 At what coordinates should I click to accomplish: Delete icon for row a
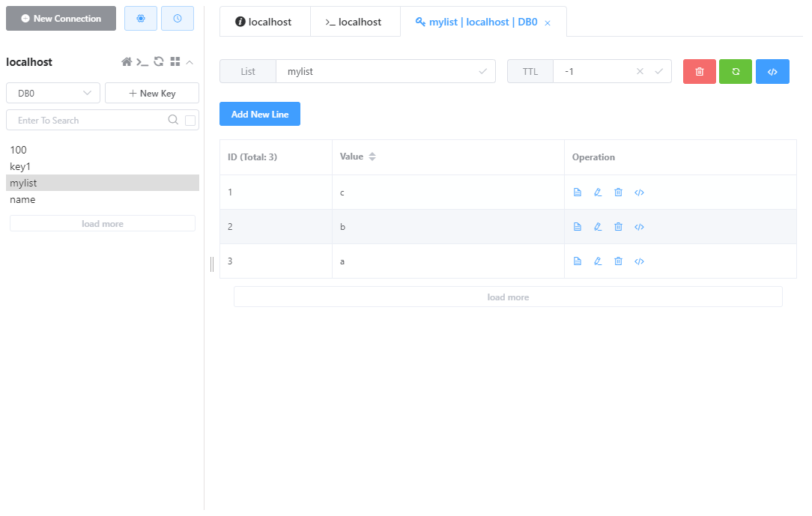click(x=618, y=261)
